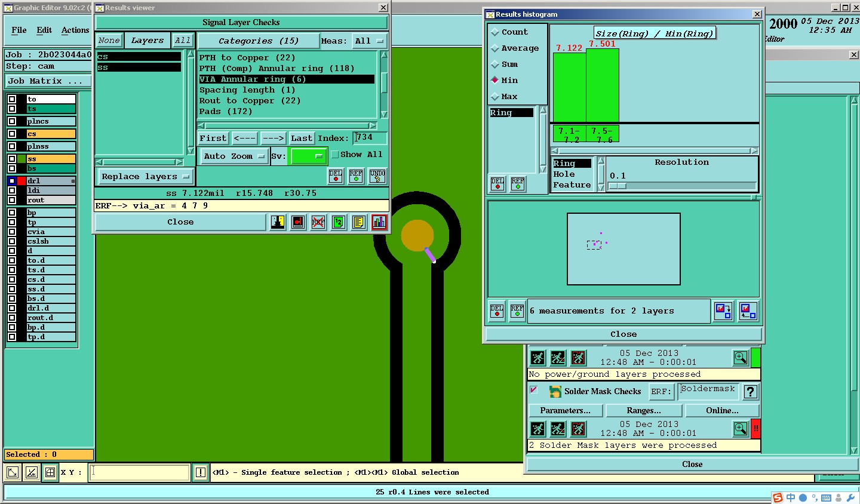This screenshot has height=504, width=860.
Task: Click the green status swatch in power/ground row
Action: [755, 358]
